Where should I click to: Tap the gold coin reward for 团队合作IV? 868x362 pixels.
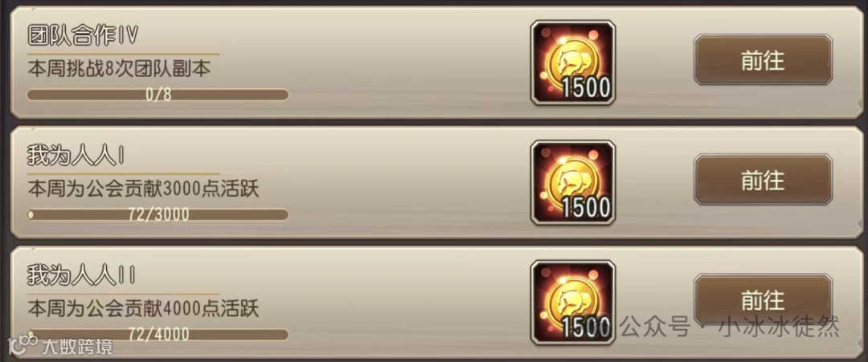coord(573,63)
